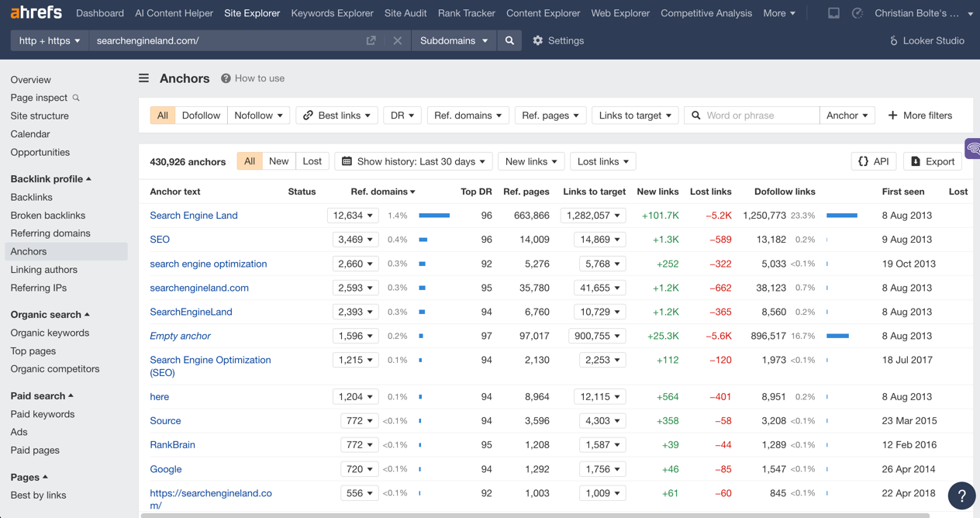Open Site Audit
This screenshot has width=980, height=518.
pos(405,13)
